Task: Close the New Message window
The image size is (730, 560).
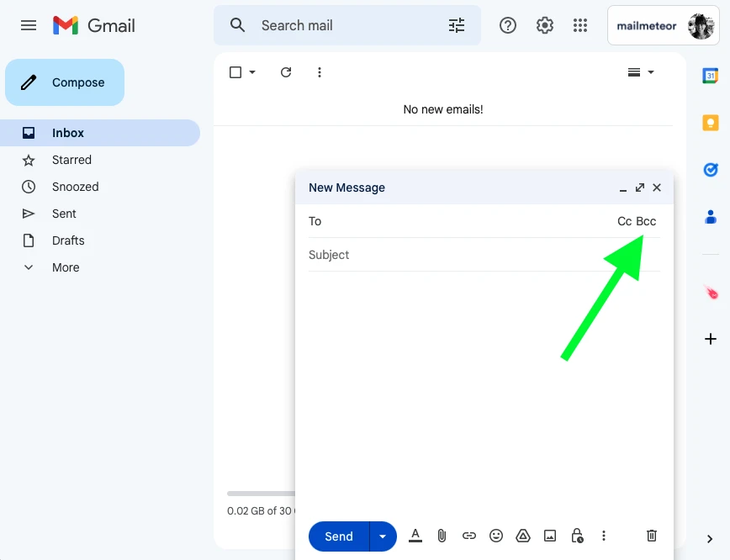Action: [657, 188]
